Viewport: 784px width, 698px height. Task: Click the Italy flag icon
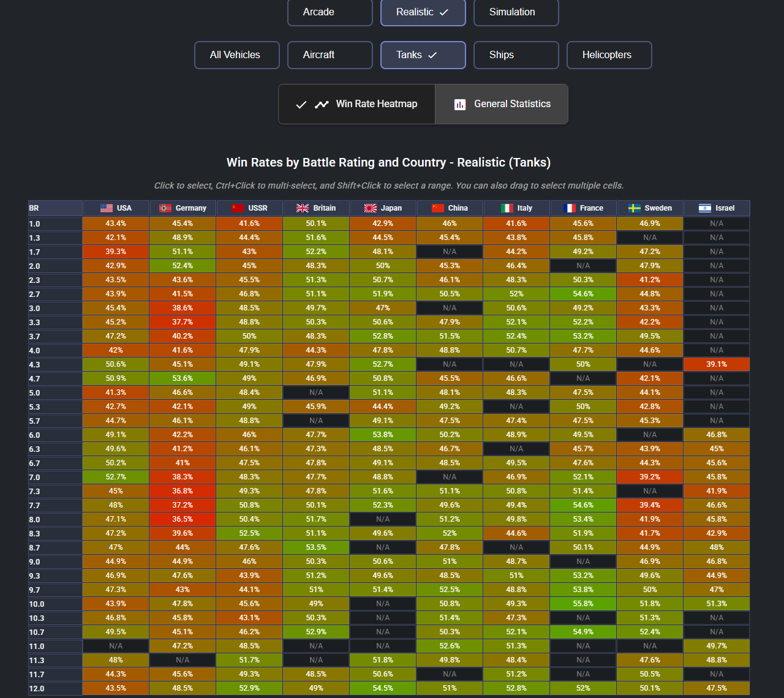[x=507, y=208]
